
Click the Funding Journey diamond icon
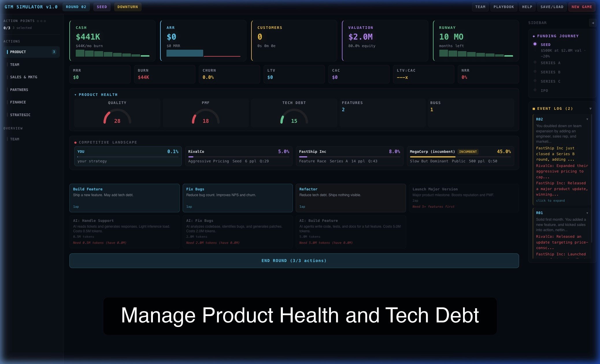pos(534,36)
